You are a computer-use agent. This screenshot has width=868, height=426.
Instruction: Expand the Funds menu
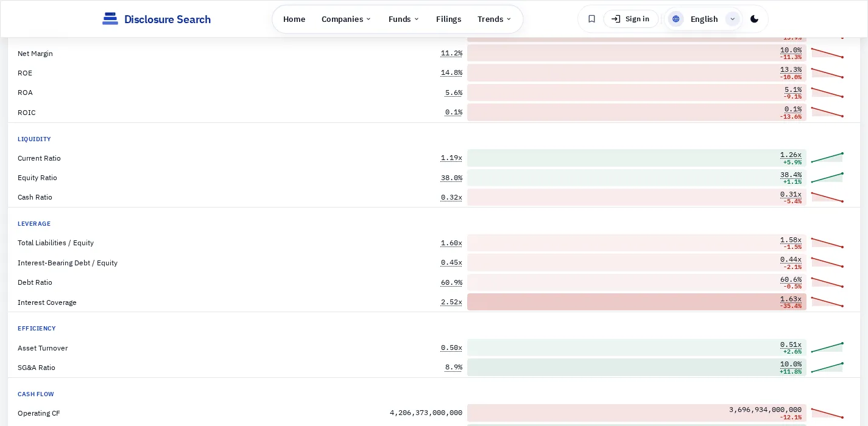[x=404, y=19]
